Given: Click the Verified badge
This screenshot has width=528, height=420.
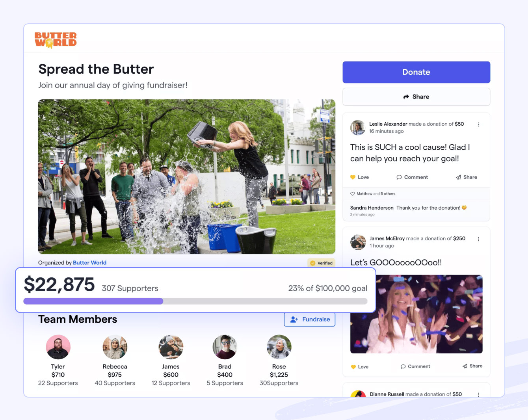Looking at the screenshot, I should 321,263.
